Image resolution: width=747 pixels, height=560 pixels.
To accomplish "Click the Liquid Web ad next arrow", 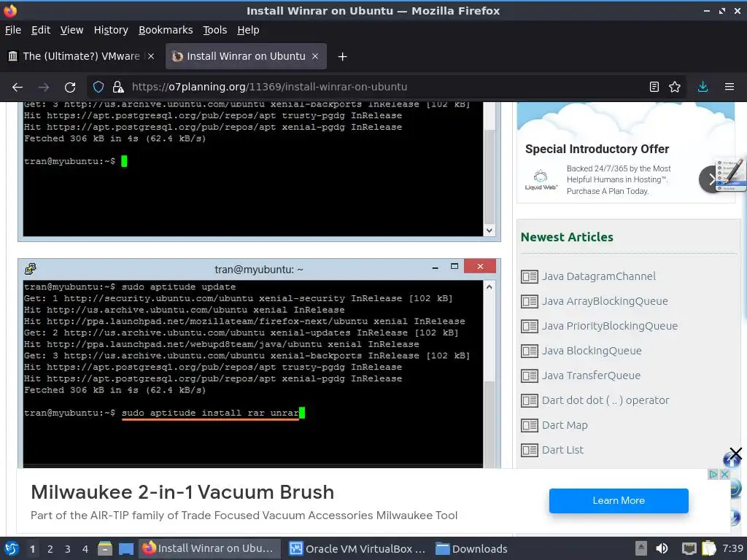I will click(x=711, y=179).
